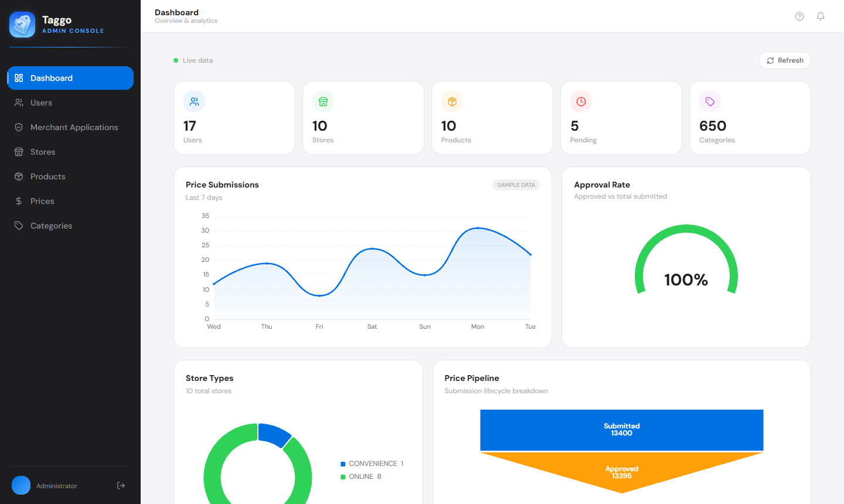Click the blue Submitted funnel segment
Image resolution: width=844 pixels, height=504 pixels.
pyautogui.click(x=622, y=430)
